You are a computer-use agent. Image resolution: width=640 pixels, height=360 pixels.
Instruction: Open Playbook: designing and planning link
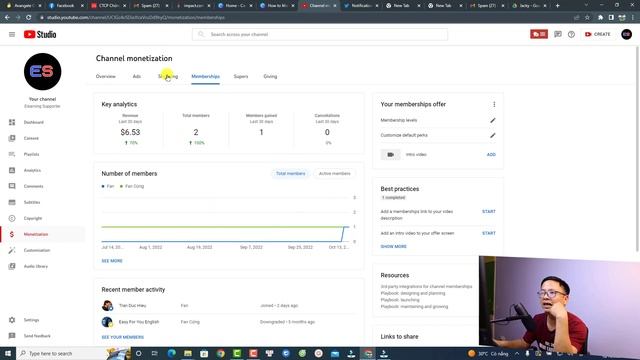click(413, 293)
